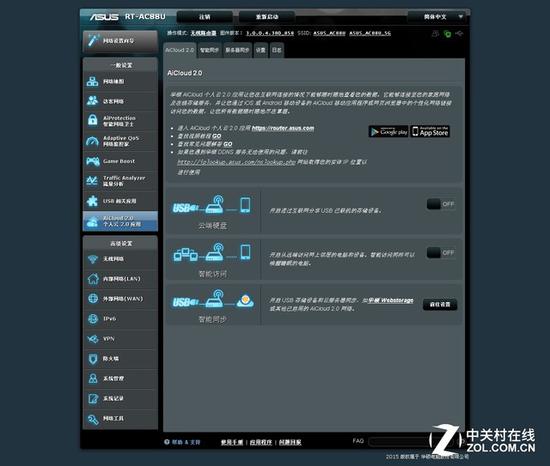Image resolution: width=550 pixels, height=466 pixels.
Task: Switch to the Log tab
Action: [x=276, y=50]
